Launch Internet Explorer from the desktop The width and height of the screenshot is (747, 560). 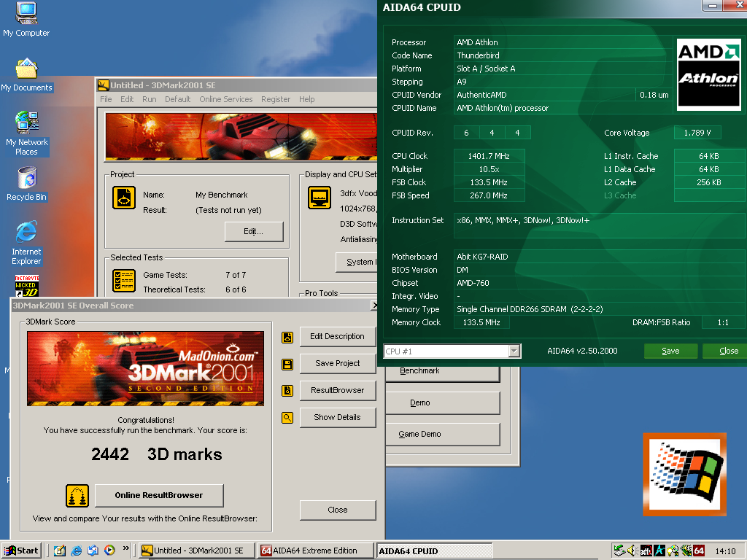(26, 243)
